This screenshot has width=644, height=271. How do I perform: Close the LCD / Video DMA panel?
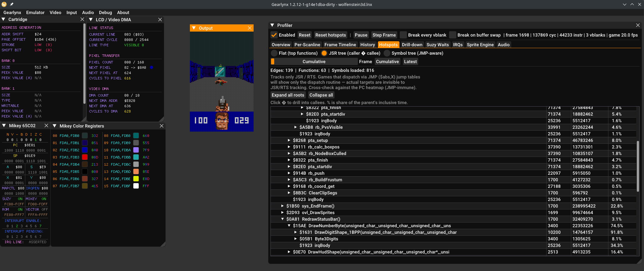(160, 19)
